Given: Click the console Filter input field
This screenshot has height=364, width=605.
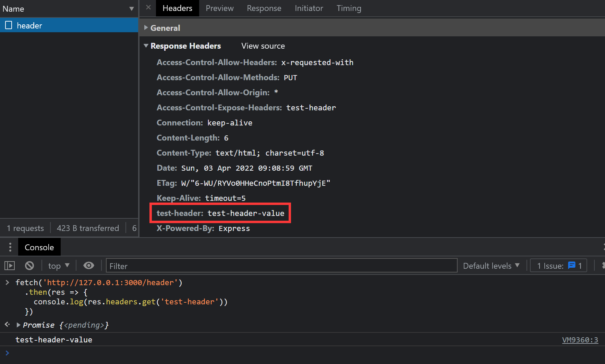Looking at the screenshot, I should click(281, 266).
